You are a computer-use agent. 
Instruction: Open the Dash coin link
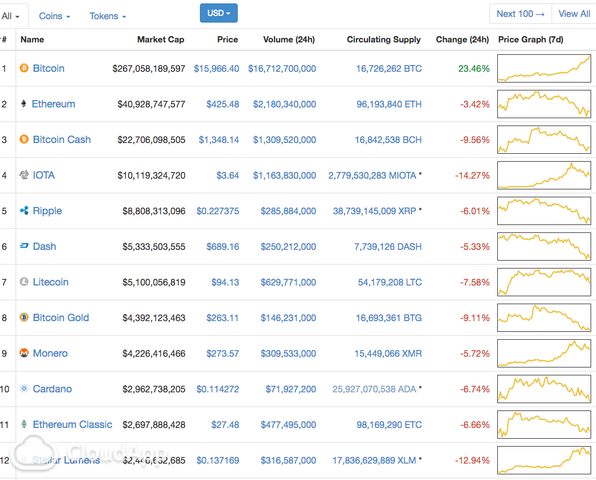[x=44, y=246]
